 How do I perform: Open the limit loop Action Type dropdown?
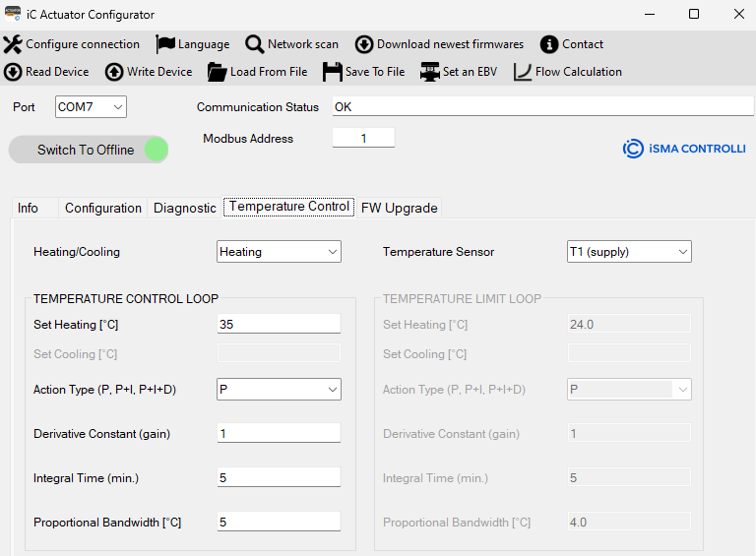[x=629, y=390]
